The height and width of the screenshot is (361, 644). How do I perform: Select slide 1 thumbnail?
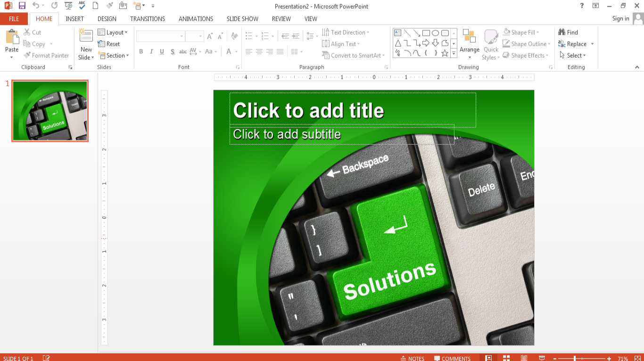(x=50, y=111)
